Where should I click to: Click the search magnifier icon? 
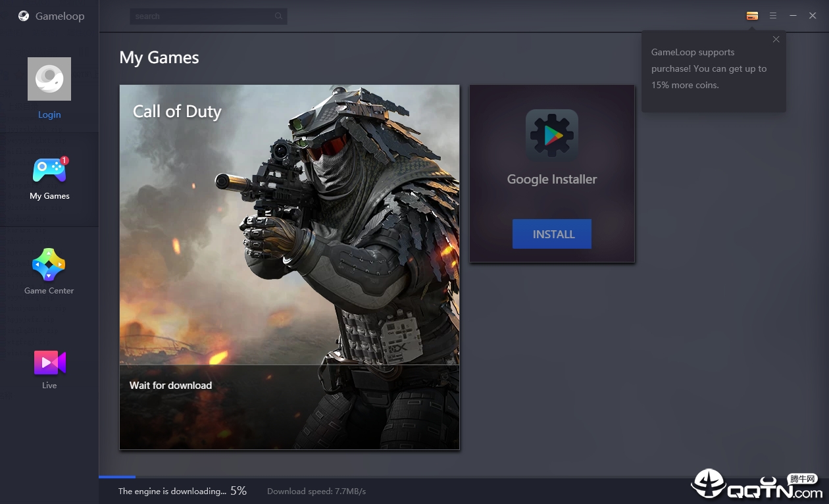coord(279,16)
